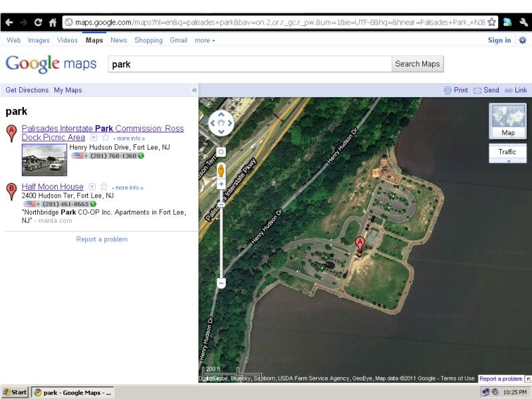Expand options below the Traffic button
The height and width of the screenshot is (399, 532).
tap(507, 161)
